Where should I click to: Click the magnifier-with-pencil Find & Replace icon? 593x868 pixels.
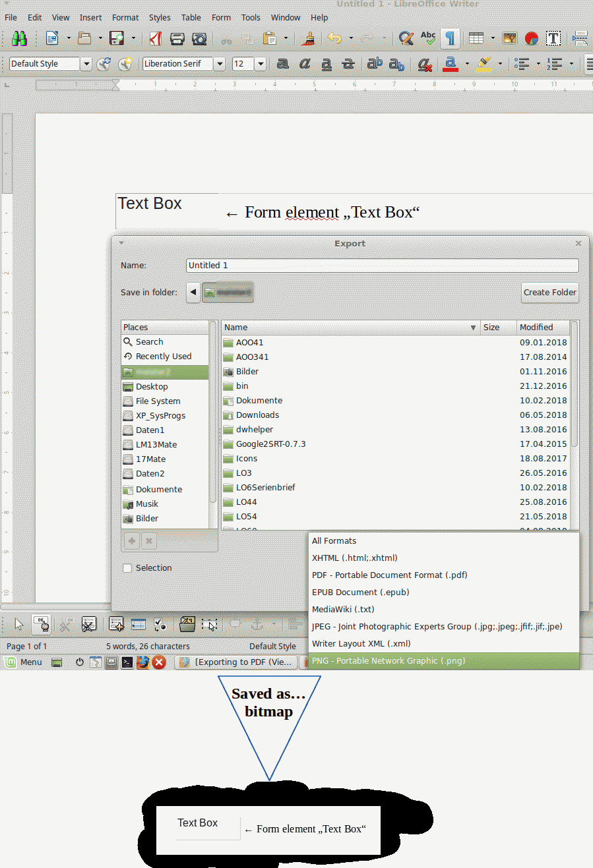406,39
